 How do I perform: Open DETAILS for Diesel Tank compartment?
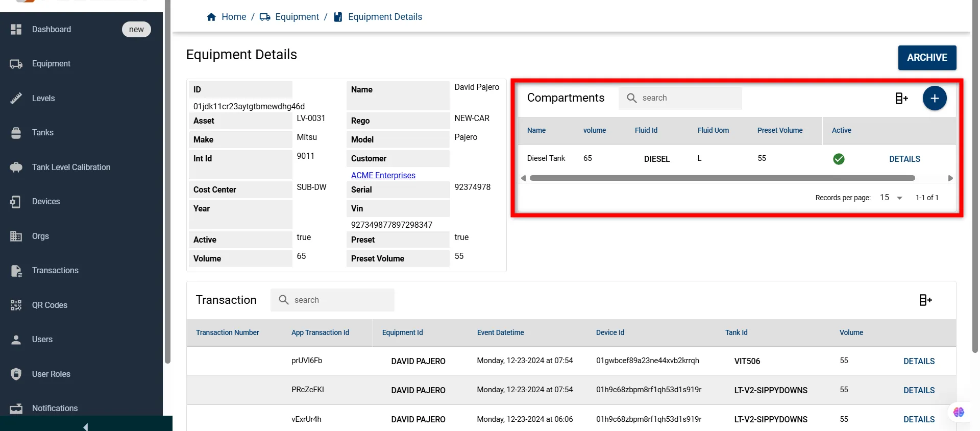(904, 159)
